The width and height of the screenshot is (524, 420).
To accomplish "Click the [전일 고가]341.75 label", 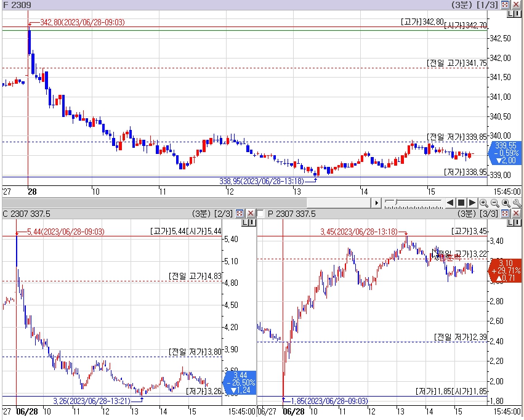I will 457,63.
